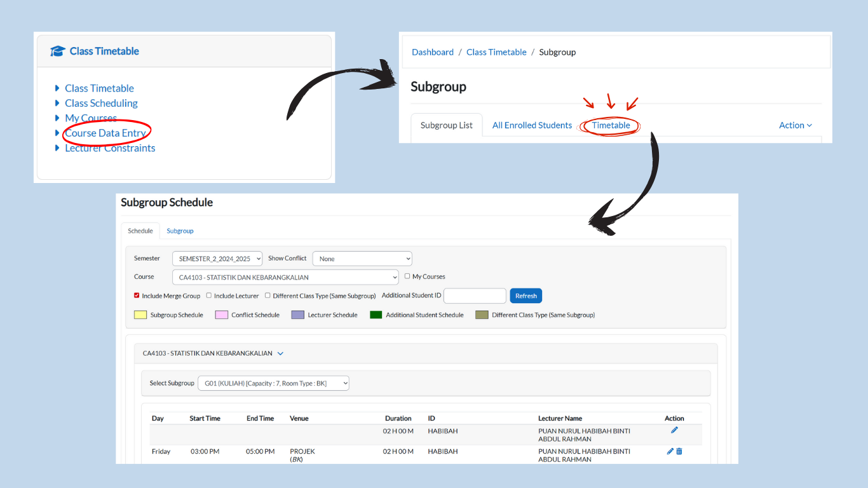The height and width of the screenshot is (488, 868).
Task: Open the All Enrolled Students tab
Action: click(532, 125)
